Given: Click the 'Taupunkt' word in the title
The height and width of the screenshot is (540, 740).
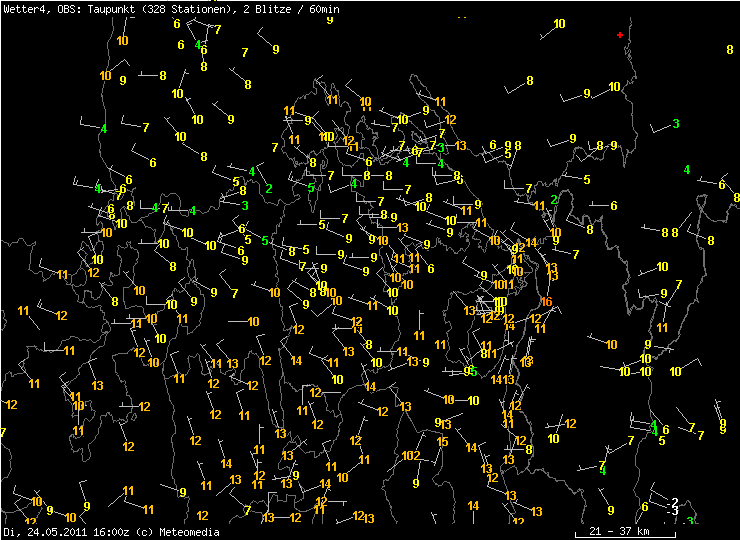Looking at the screenshot, I should click(x=112, y=9).
